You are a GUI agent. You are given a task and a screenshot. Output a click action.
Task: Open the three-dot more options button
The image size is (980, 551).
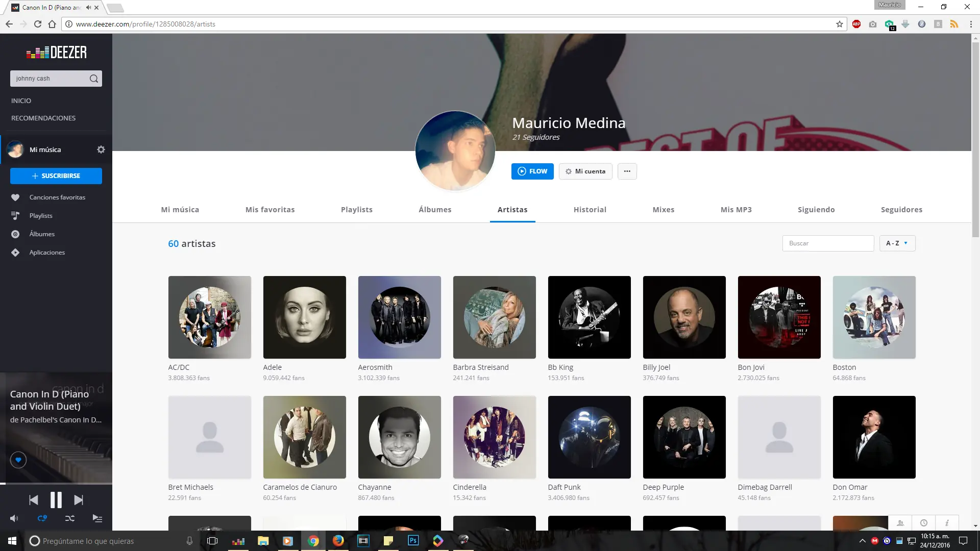627,171
